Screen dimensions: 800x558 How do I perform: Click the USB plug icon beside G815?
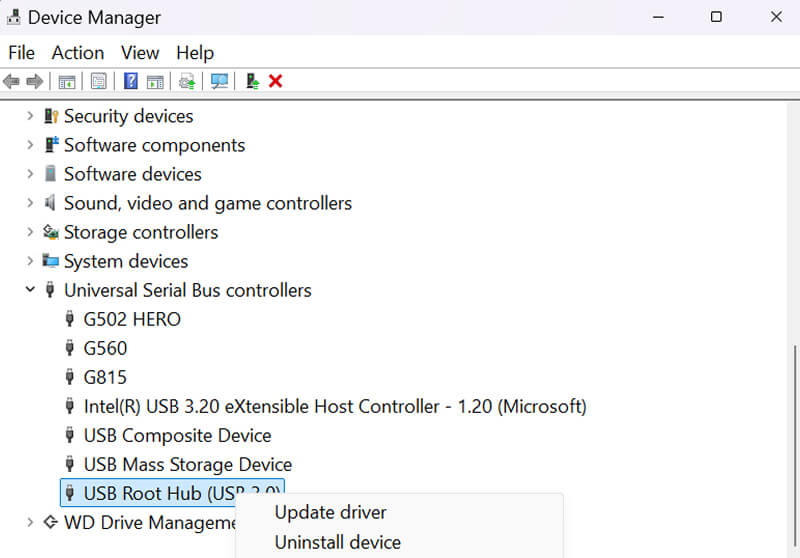click(70, 377)
